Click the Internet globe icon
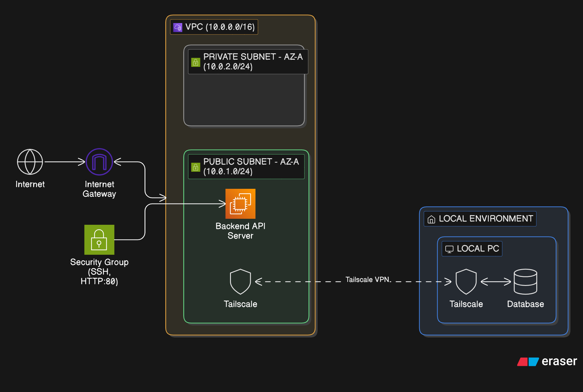Image resolution: width=583 pixels, height=392 pixels. (30, 162)
